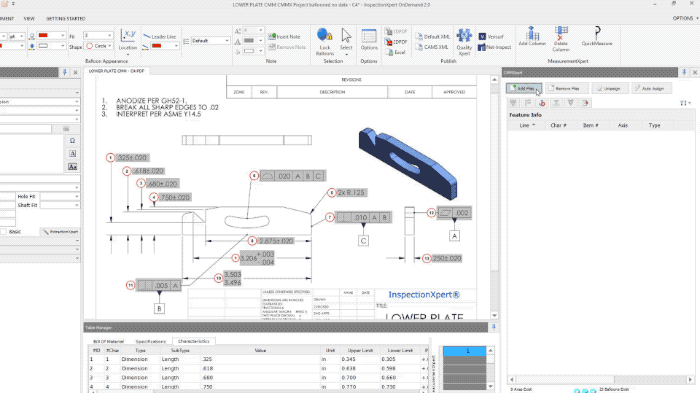The image size is (700, 393).
Task: Toggle pin on Table Manager panel
Action: coord(493,327)
